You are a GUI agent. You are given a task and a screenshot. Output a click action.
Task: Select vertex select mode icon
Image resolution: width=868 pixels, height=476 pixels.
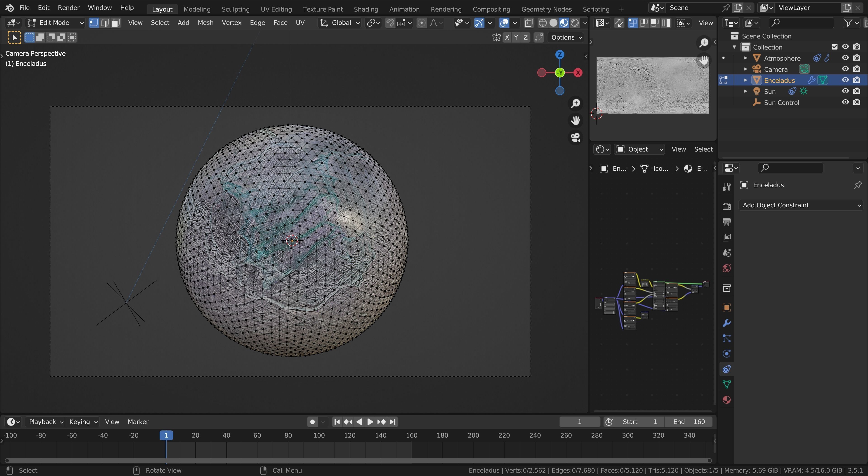pos(94,23)
